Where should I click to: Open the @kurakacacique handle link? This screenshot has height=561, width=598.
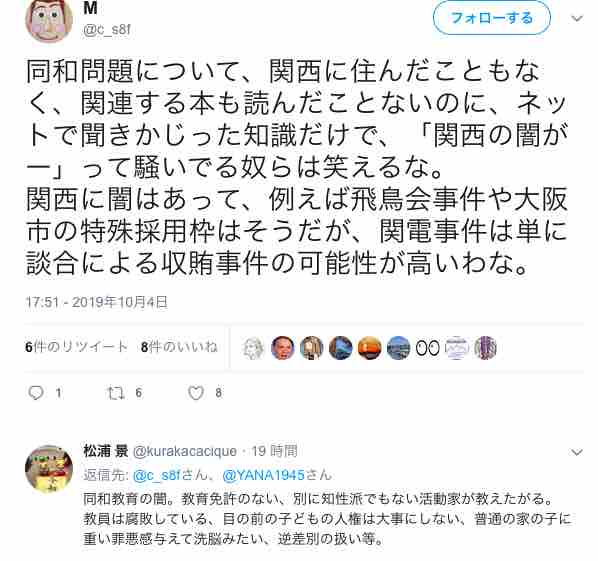[x=185, y=451]
